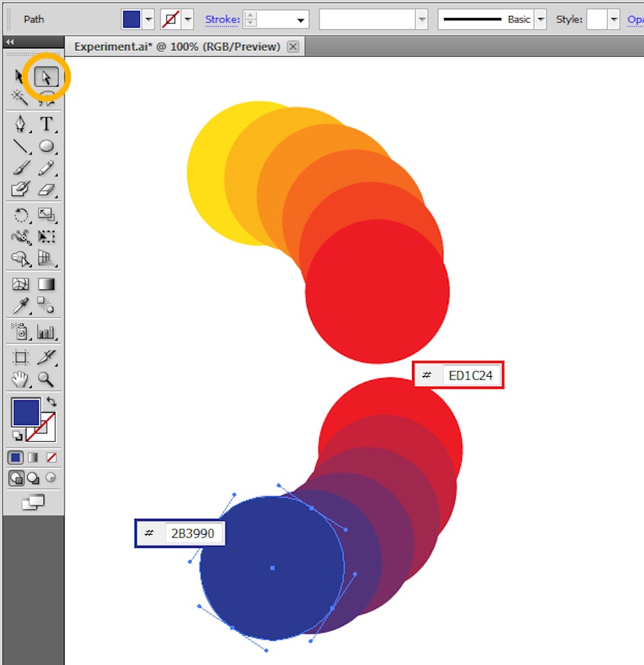This screenshot has width=644, height=665.
Task: Select the Eyedropper tool
Action: pyautogui.click(x=21, y=305)
